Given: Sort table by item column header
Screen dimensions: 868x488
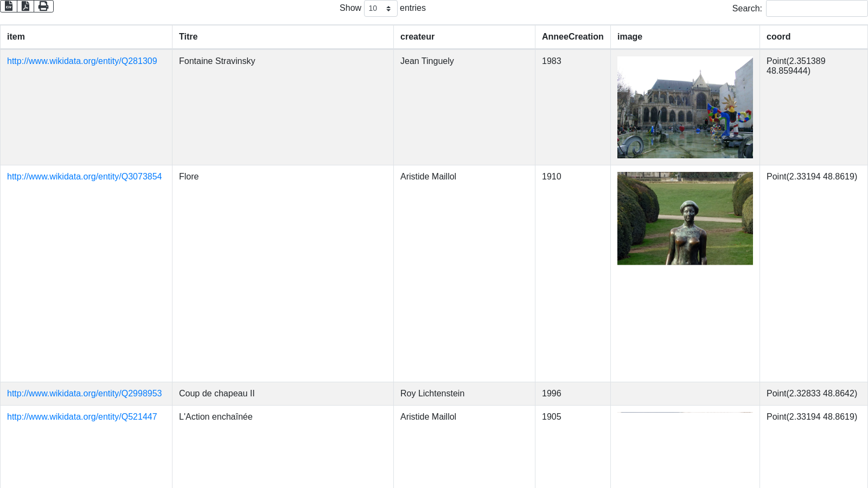Looking at the screenshot, I should 16,37.
